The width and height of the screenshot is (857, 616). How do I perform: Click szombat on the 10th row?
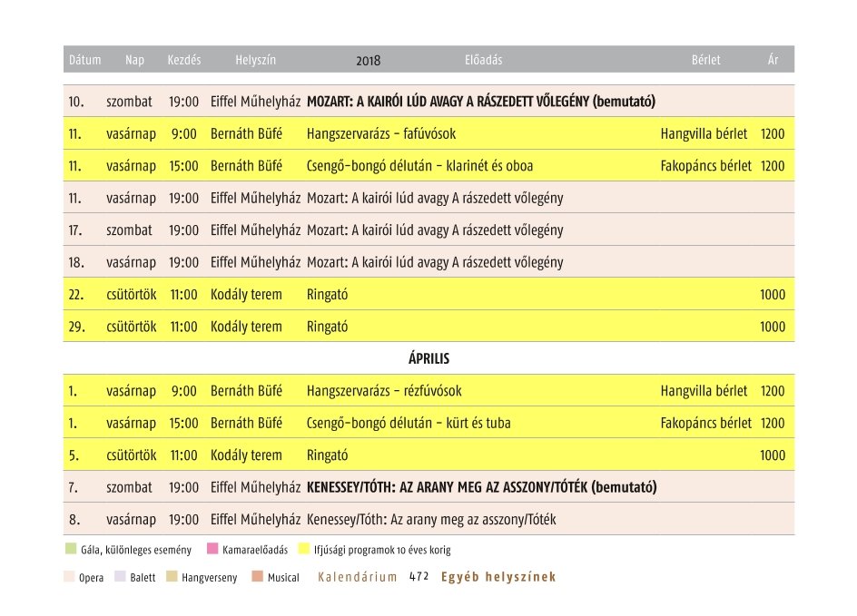[129, 102]
